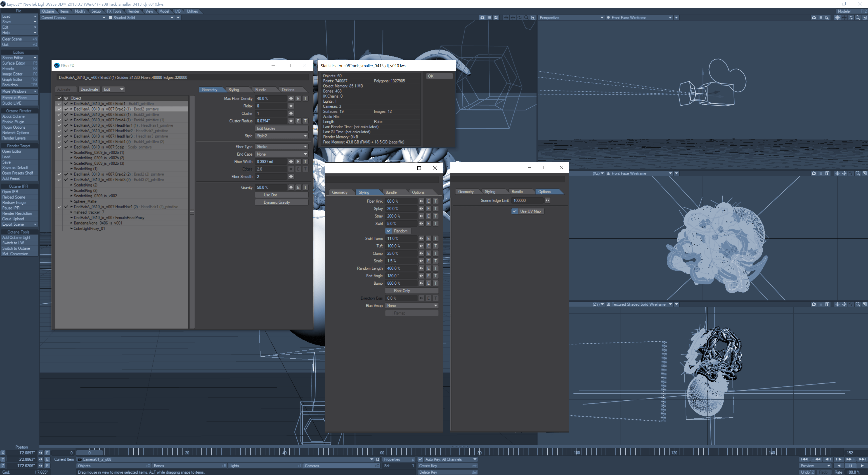Viewport: 868px width, 475px height.
Task: Click the zoom magnifier icon in the Perspective viewport
Action: (x=858, y=17)
